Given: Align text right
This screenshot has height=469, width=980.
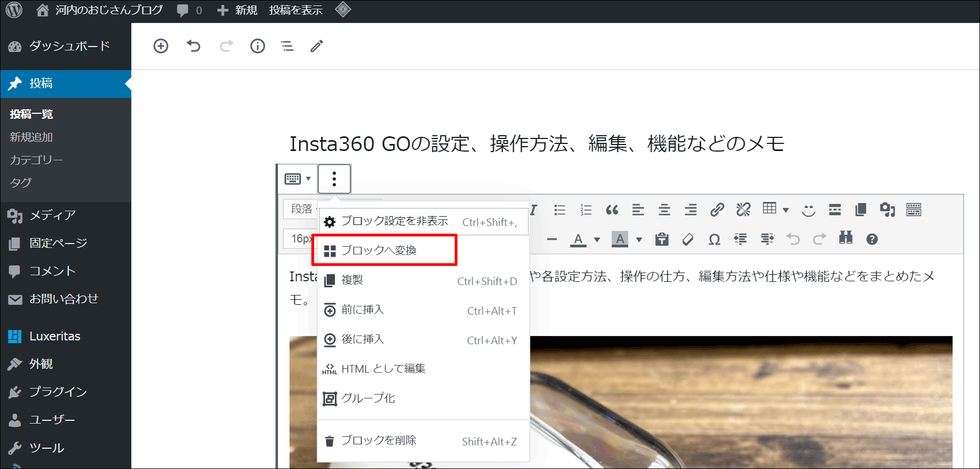Looking at the screenshot, I should click(691, 210).
